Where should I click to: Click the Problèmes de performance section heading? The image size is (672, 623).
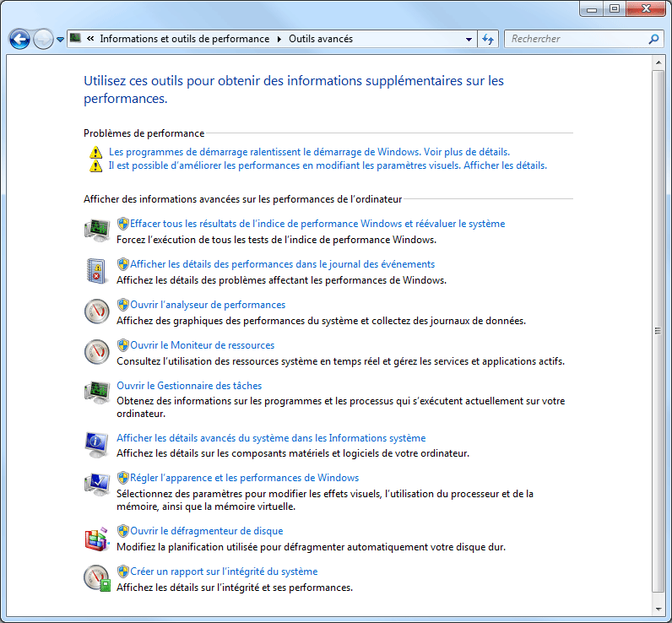tap(144, 133)
